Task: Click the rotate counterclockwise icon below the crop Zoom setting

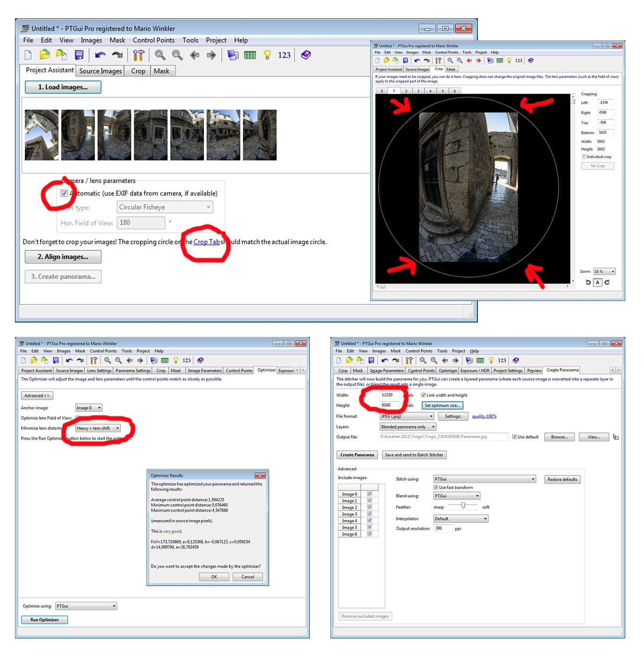Action: tap(588, 282)
